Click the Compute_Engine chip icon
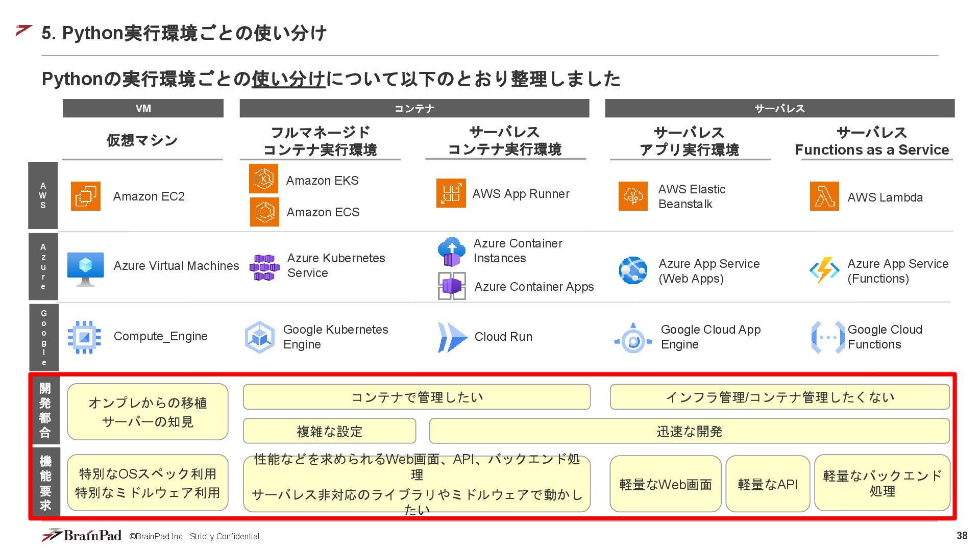The height and width of the screenshot is (551, 980). coord(85,337)
